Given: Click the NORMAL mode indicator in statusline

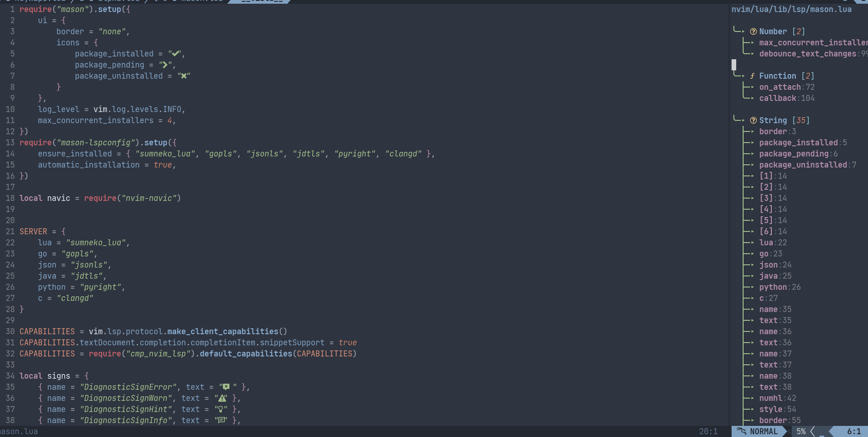Looking at the screenshot, I should pyautogui.click(x=763, y=431).
